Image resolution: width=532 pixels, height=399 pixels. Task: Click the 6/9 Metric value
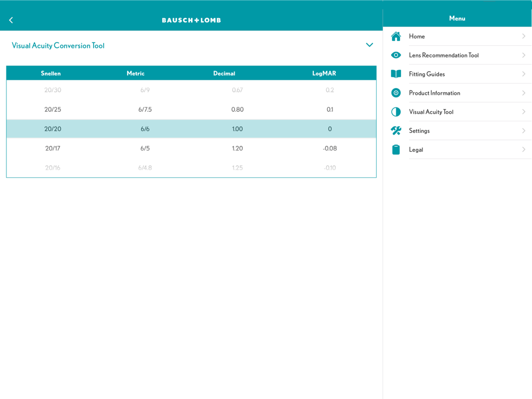[x=145, y=90]
